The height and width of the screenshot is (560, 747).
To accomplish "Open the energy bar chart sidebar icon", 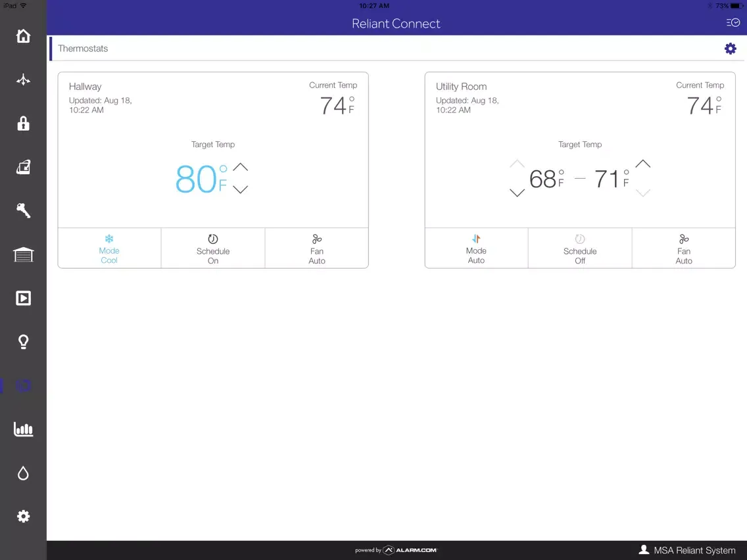I will [23, 429].
